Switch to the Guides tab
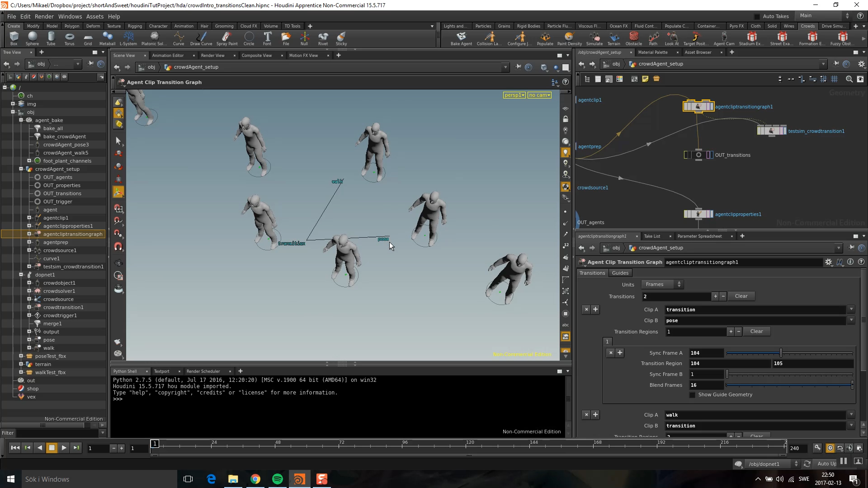868x488 pixels. (x=620, y=273)
